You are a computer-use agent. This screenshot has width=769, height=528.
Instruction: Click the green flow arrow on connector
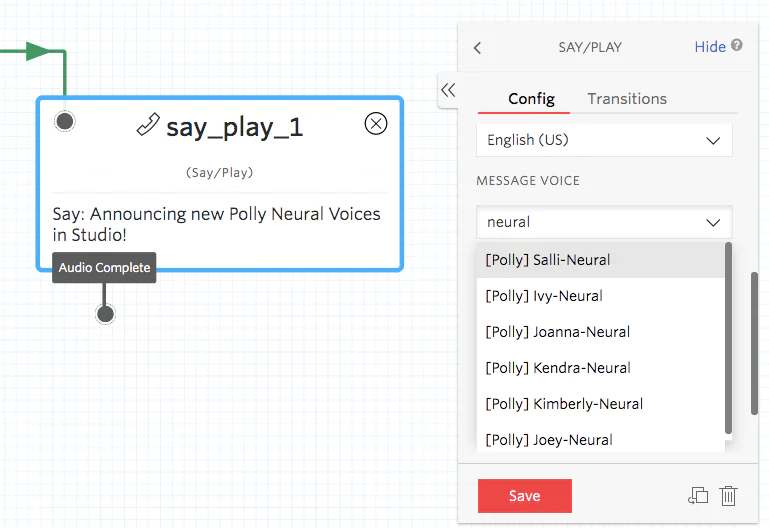pos(37,50)
